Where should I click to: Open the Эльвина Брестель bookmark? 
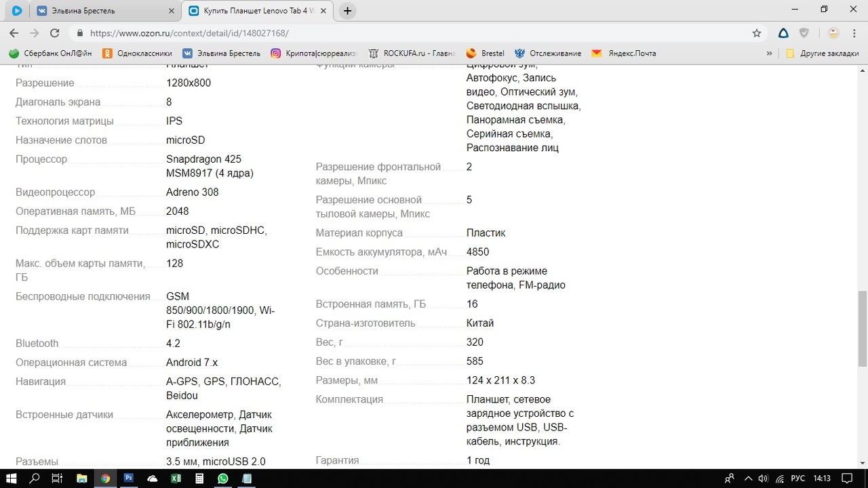[x=221, y=54]
